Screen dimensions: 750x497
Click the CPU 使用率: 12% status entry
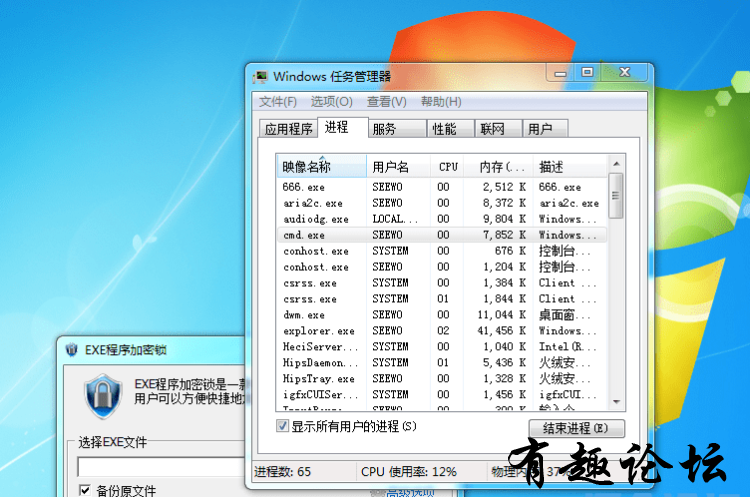[408, 472]
